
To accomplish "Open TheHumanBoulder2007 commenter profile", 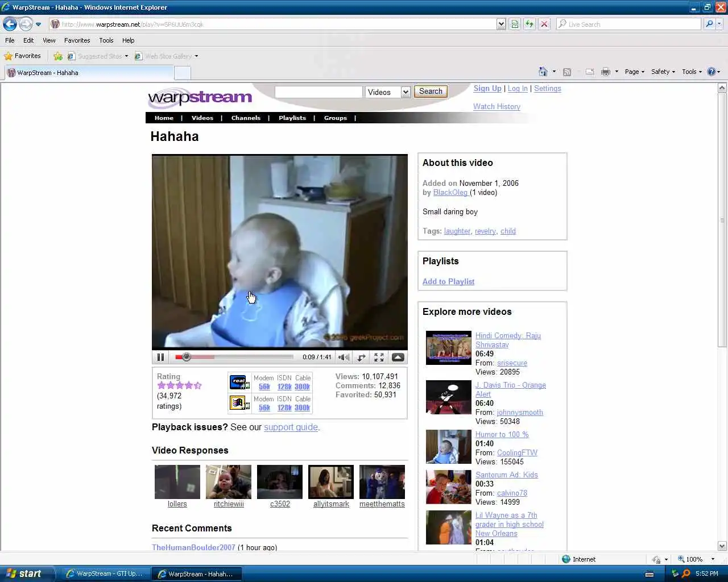I will [x=193, y=547].
